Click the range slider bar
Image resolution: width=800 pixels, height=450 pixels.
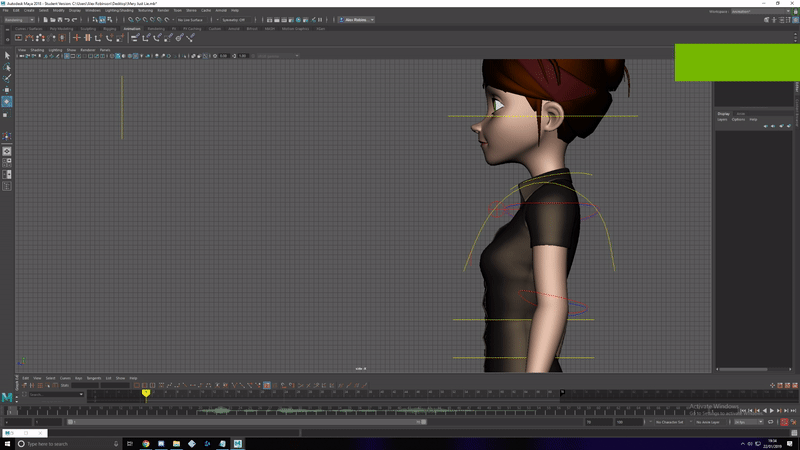coord(247,422)
